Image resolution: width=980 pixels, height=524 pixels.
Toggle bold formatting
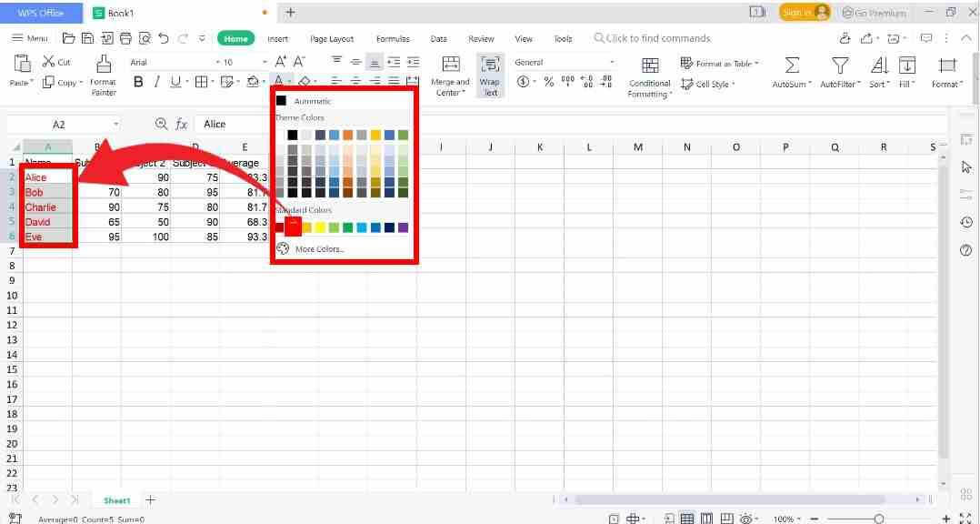point(137,81)
